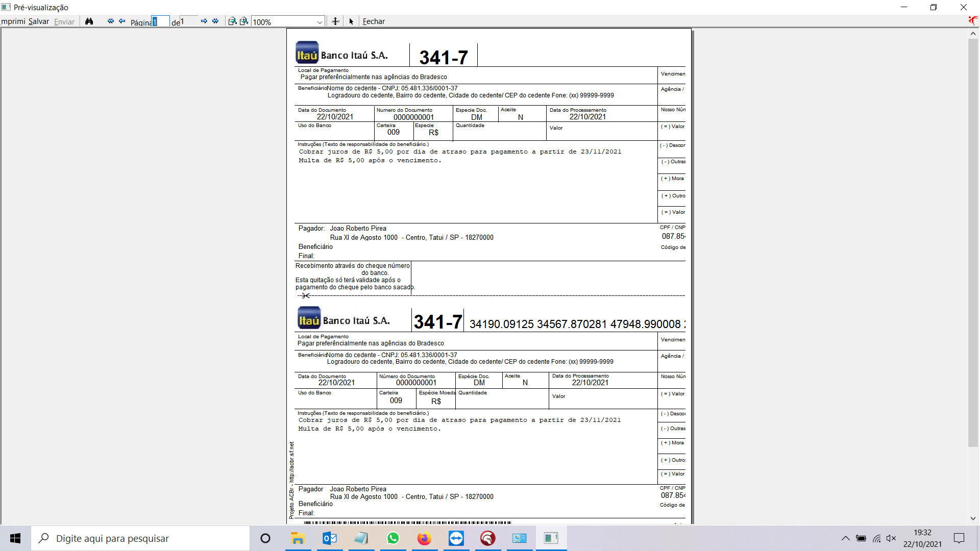Image resolution: width=980 pixels, height=551 pixels.
Task: Click the zoom out magnifier icon
Action: pos(232,21)
